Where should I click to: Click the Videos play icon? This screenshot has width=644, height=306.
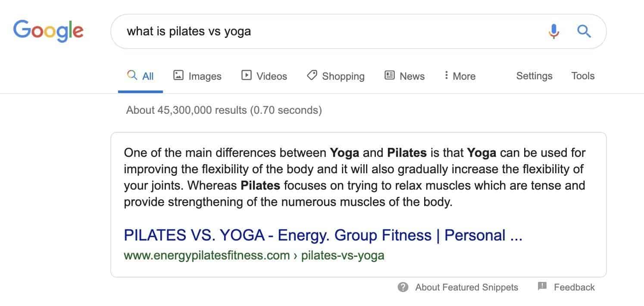tap(246, 75)
